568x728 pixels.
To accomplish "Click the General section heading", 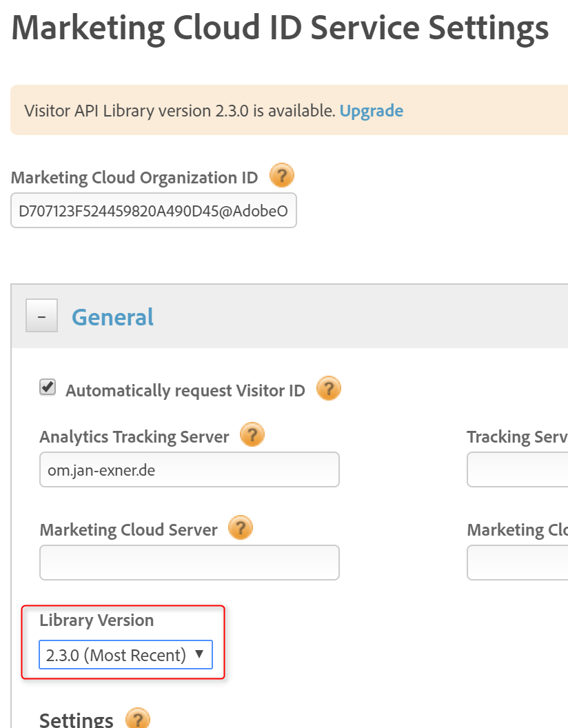I will (112, 317).
